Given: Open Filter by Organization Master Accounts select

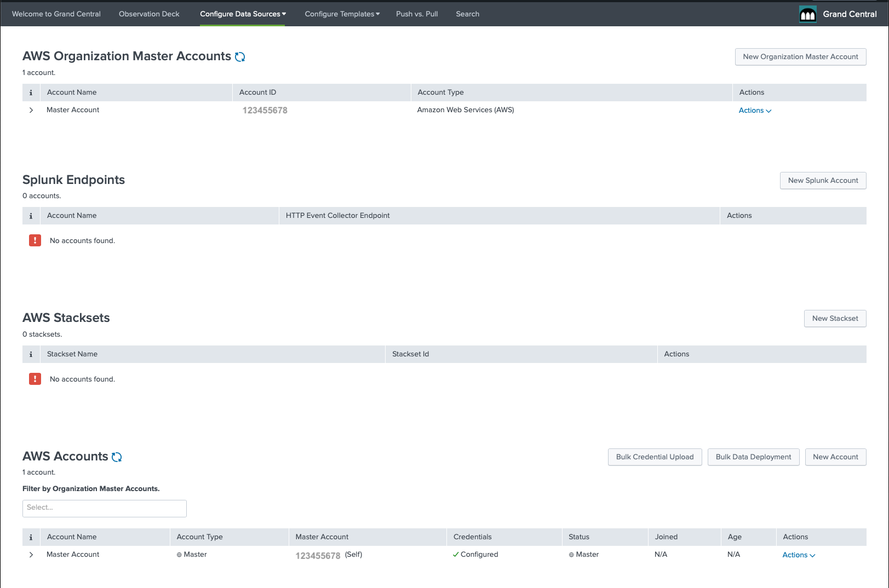Looking at the screenshot, I should [105, 508].
